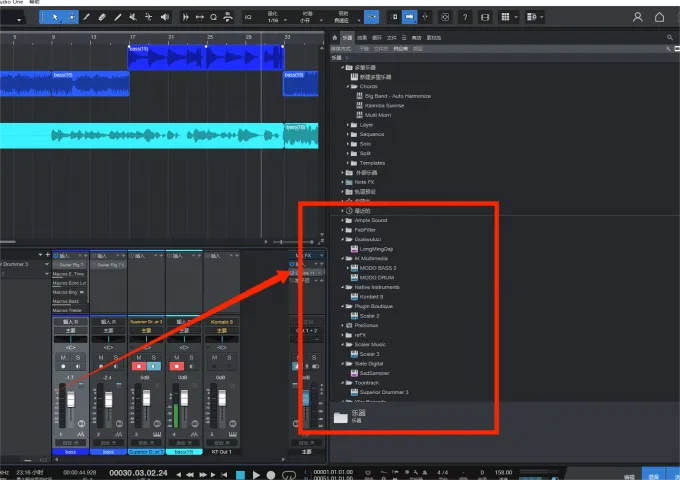Click the IQ button in the toolbar
Viewport: 680px width, 480px height.
click(x=248, y=17)
